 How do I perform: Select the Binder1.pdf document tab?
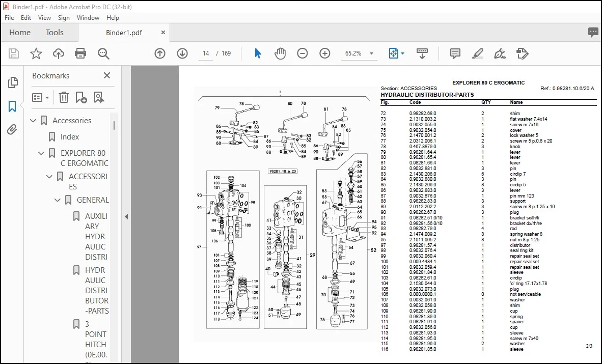124,33
